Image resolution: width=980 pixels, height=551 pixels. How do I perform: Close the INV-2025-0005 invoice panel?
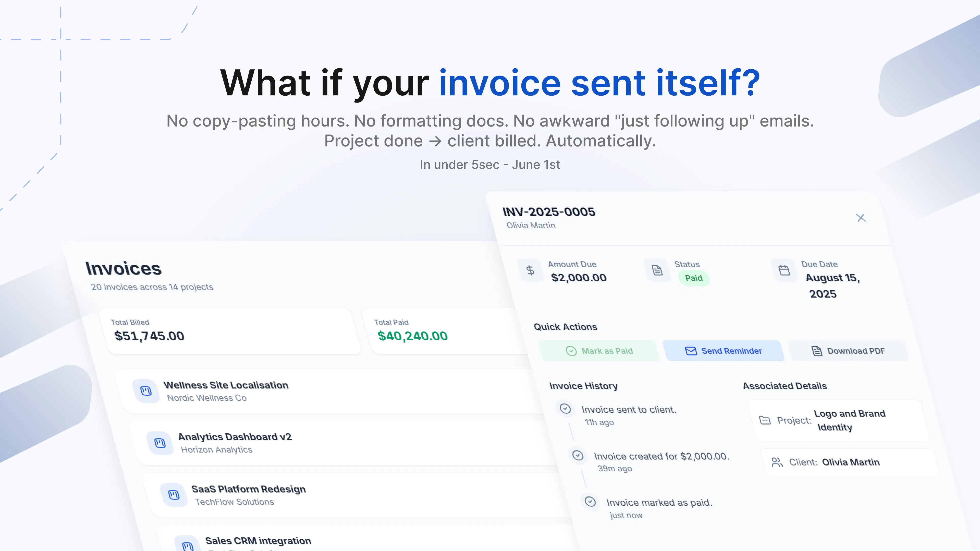pyautogui.click(x=861, y=218)
